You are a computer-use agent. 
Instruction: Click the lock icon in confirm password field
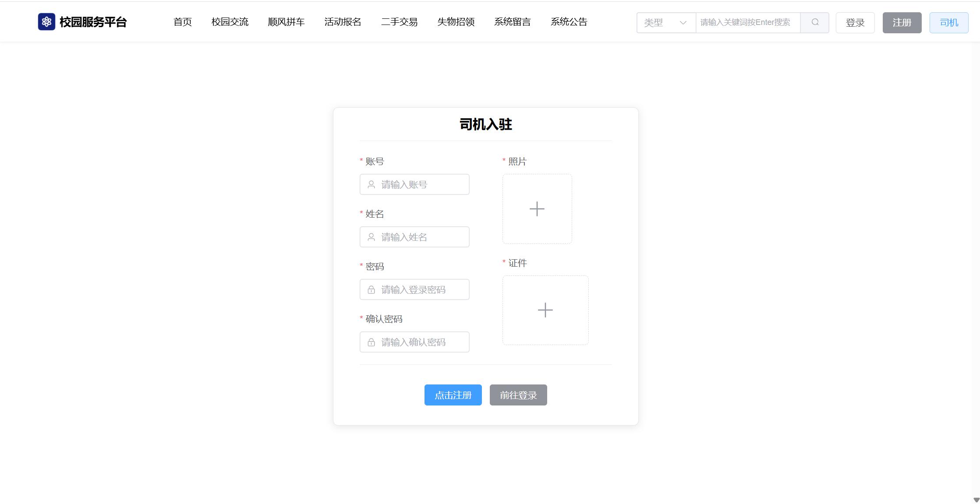[x=371, y=342]
